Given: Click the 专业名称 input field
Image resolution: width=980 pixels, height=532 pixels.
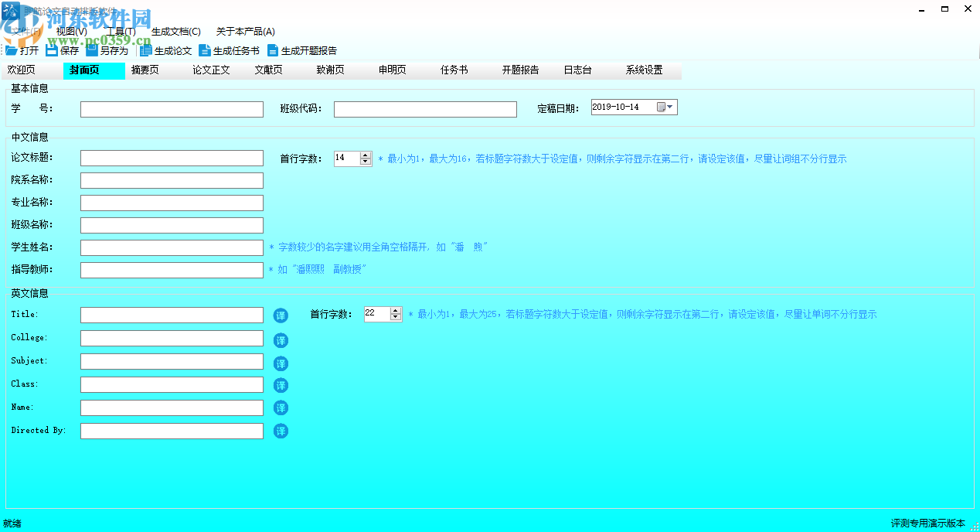Looking at the screenshot, I should 172,203.
